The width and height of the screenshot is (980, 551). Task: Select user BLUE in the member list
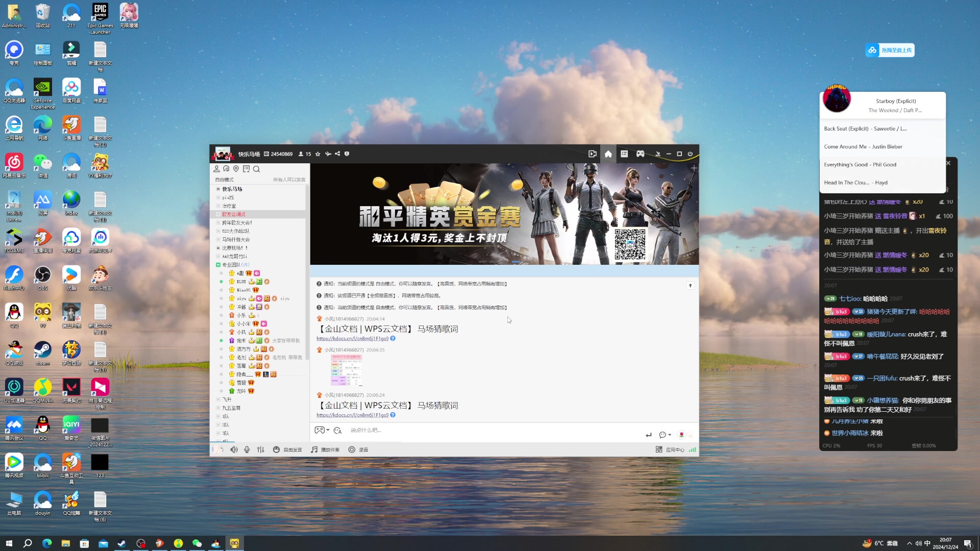point(241,282)
